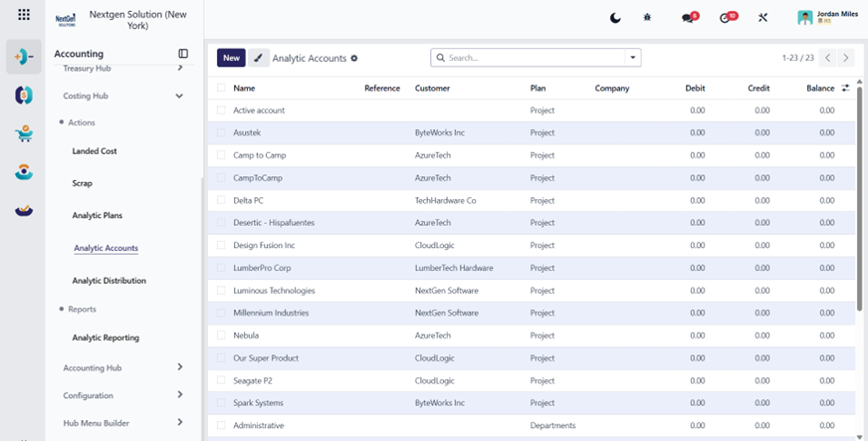Screen dimensions: 868x441
Task: Toggle the sidebar panel layout icon
Action: point(183,54)
